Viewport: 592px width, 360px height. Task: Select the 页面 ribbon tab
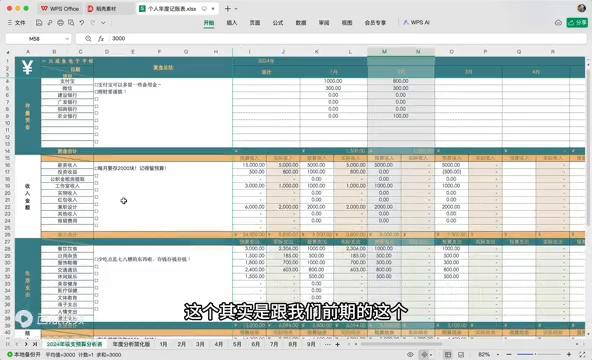(x=255, y=23)
